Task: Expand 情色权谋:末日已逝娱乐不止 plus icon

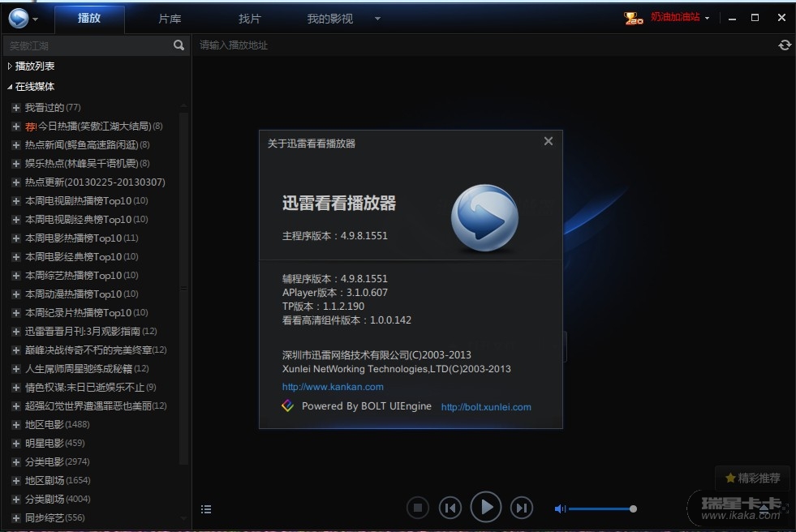Action: point(15,388)
